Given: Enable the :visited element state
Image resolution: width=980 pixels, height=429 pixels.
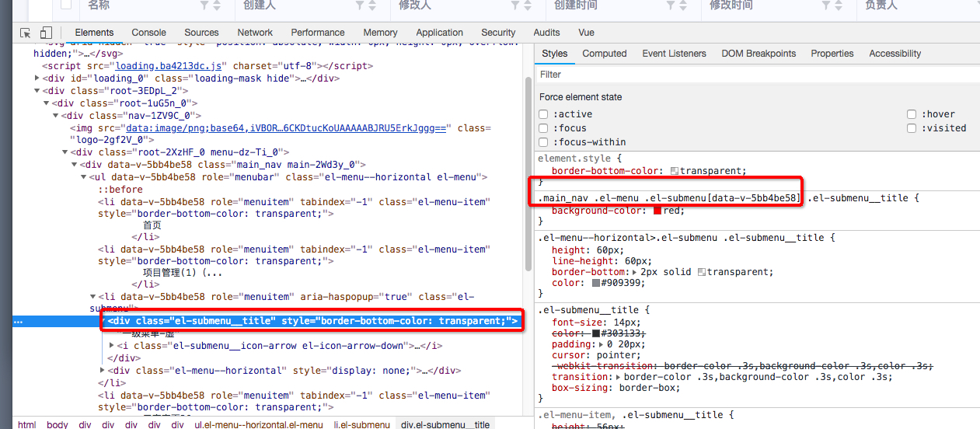Looking at the screenshot, I should [912, 128].
